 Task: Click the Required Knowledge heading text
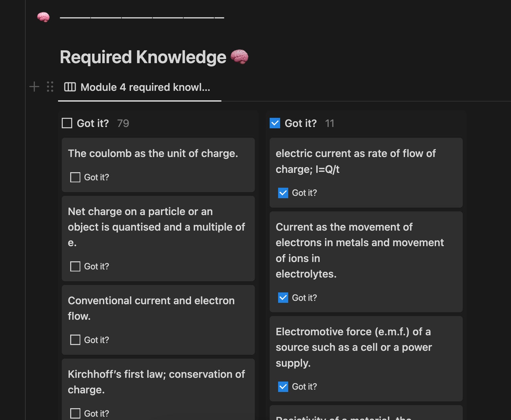point(143,57)
